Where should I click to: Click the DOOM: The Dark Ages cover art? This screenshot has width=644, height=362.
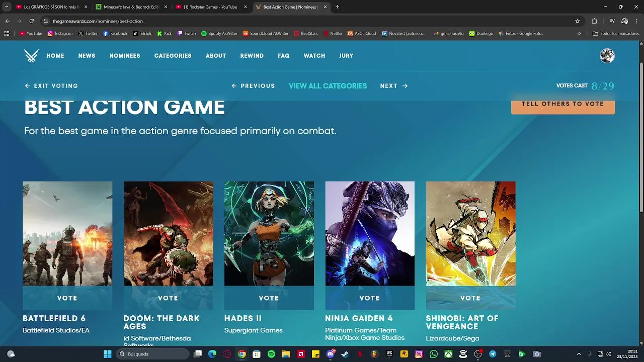[168, 234]
